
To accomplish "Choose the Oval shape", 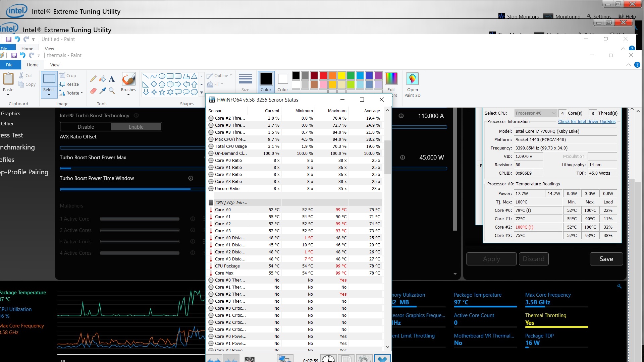I will (x=162, y=76).
